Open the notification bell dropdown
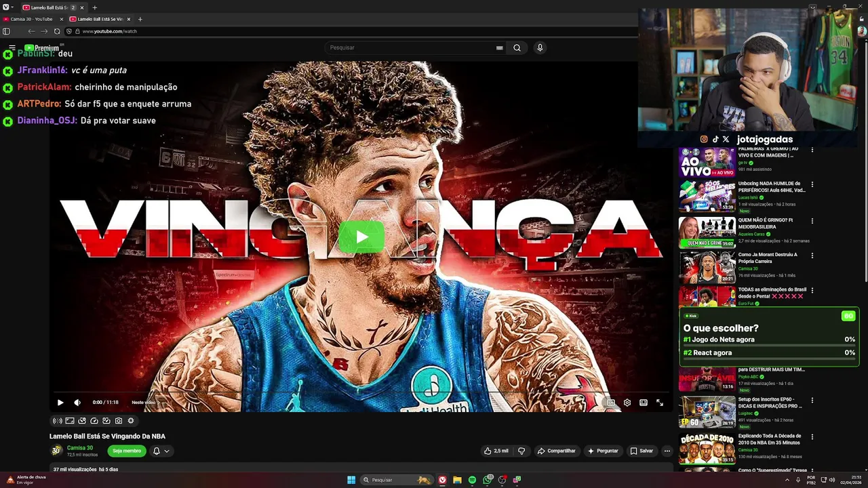 tap(161, 451)
